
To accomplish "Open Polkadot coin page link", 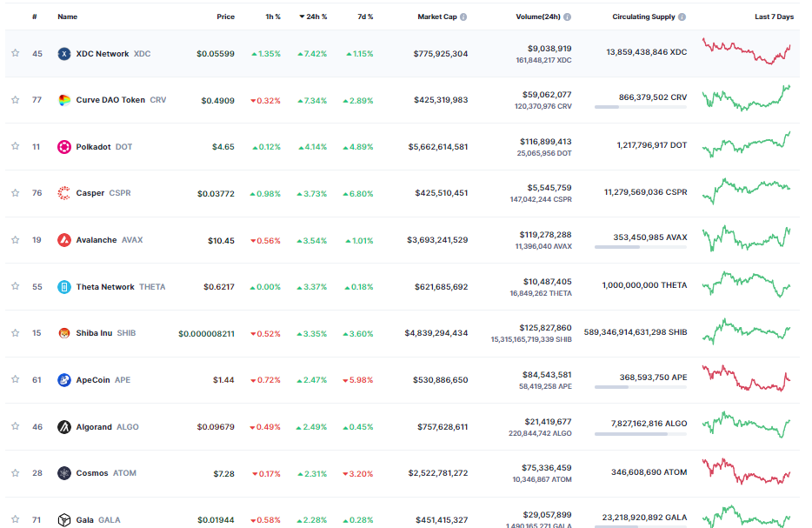I will pos(93,147).
